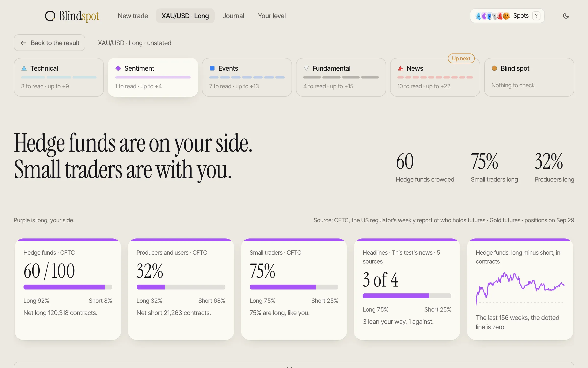Select the Events square icon

click(212, 68)
